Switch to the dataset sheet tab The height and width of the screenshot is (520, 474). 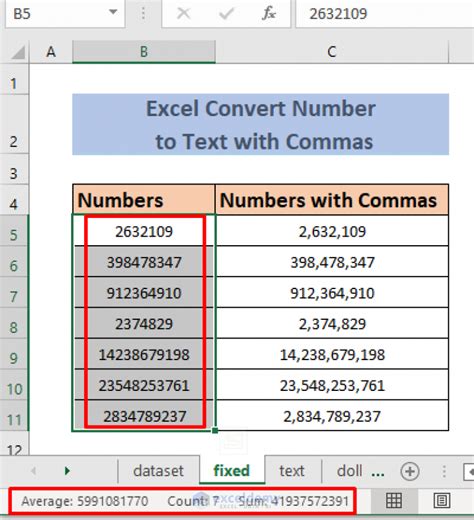[x=158, y=471]
